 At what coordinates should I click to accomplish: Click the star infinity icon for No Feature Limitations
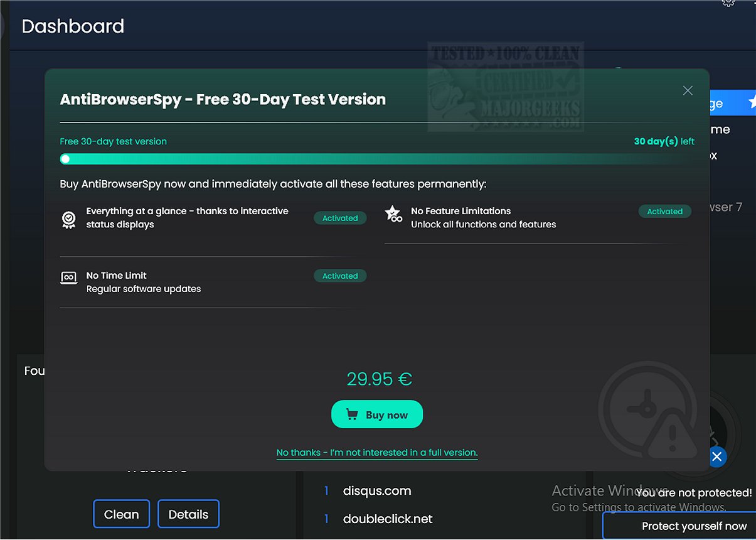tap(393, 213)
